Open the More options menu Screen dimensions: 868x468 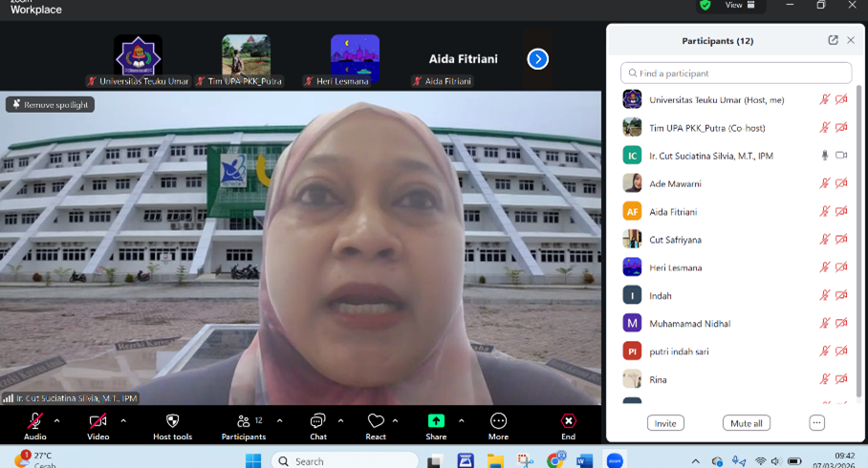[498, 421]
